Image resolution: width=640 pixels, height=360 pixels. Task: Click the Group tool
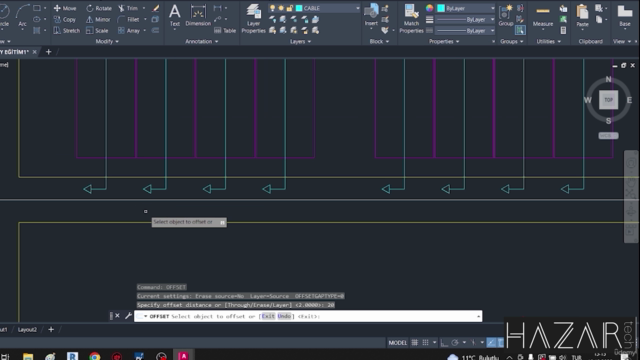coord(505,16)
